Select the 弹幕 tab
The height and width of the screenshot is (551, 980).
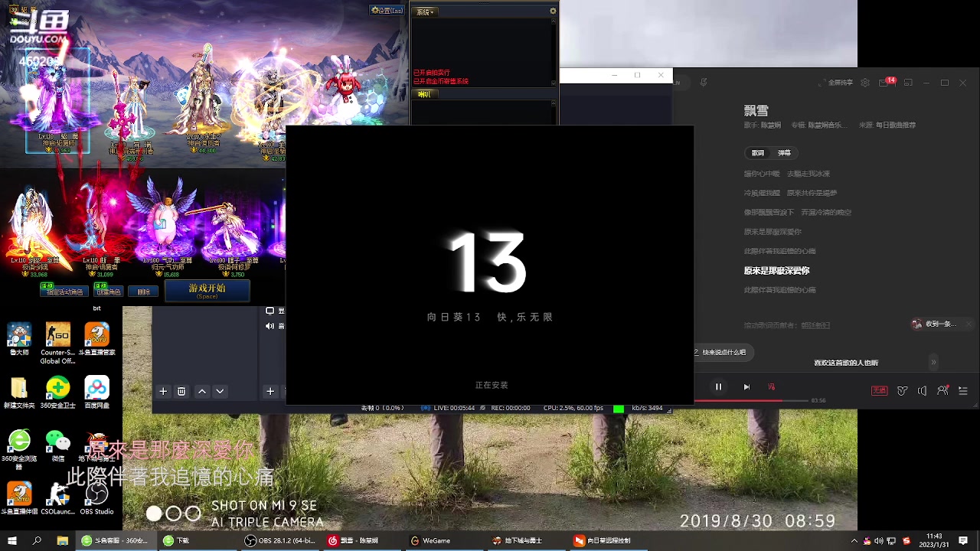tap(784, 153)
